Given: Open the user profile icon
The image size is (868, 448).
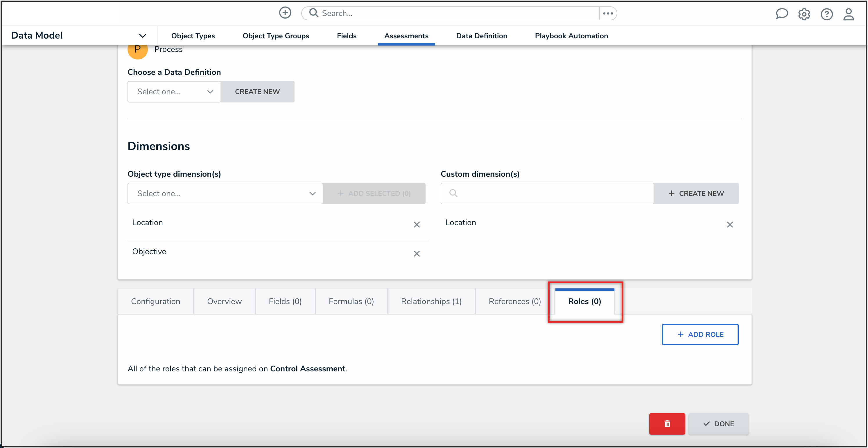Looking at the screenshot, I should point(848,14).
